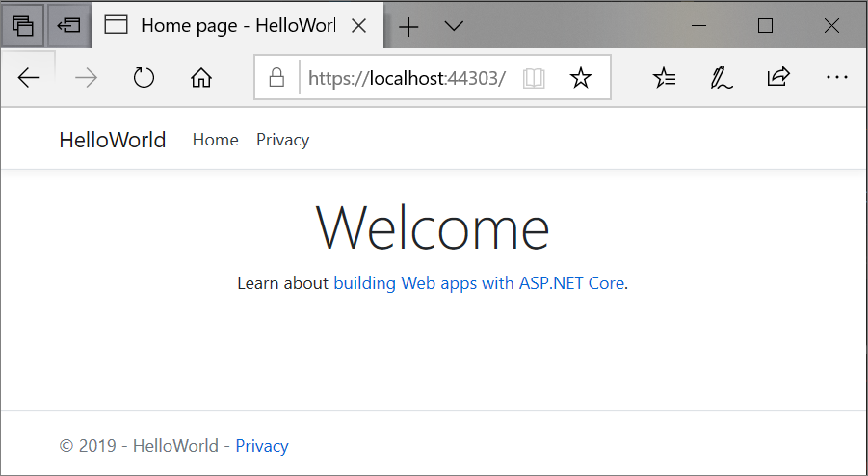868x476 pixels.
Task: Go to the browser Home icon
Action: pyautogui.click(x=201, y=79)
